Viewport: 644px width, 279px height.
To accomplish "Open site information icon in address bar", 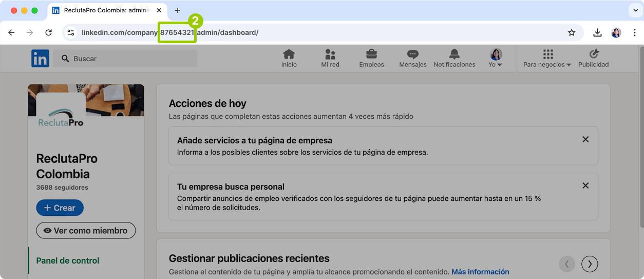I will [71, 32].
